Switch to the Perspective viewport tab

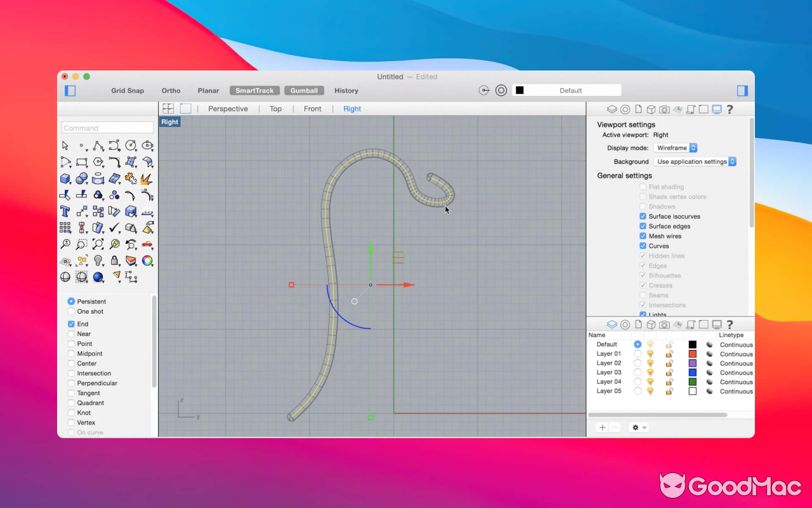pyautogui.click(x=228, y=109)
